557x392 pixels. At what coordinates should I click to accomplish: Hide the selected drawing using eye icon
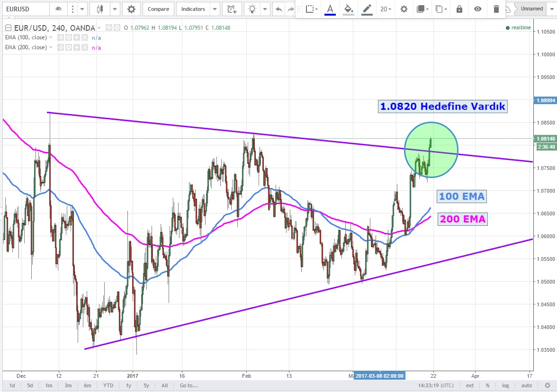(x=478, y=9)
